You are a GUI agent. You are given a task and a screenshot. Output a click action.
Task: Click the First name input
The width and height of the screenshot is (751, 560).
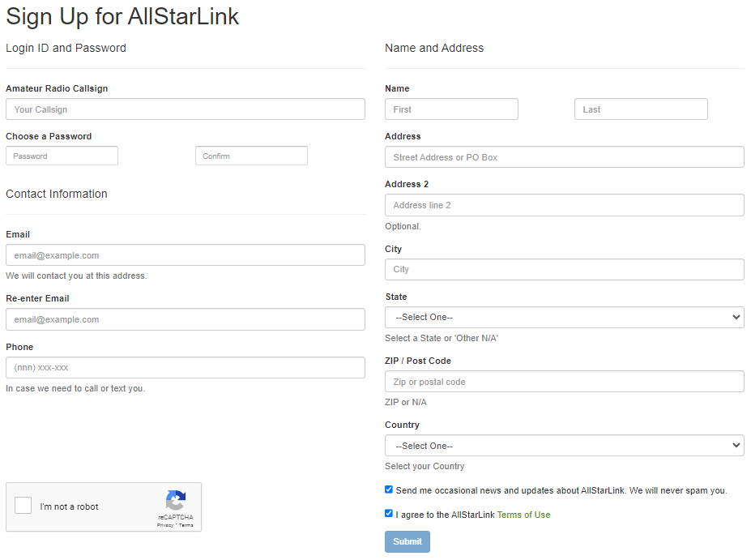point(451,109)
